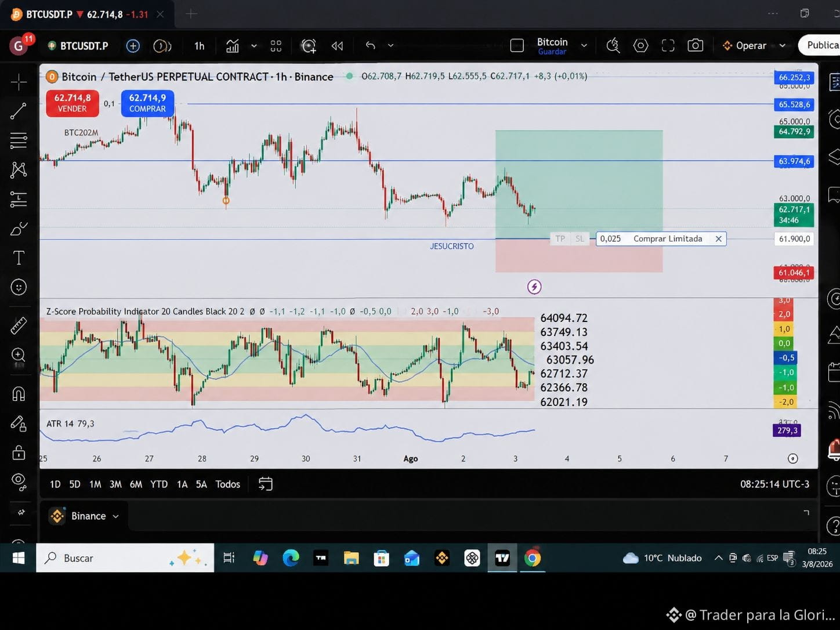Image resolution: width=840 pixels, height=630 pixels.
Task: Collapse the bottom trading panel
Action: click(806, 513)
